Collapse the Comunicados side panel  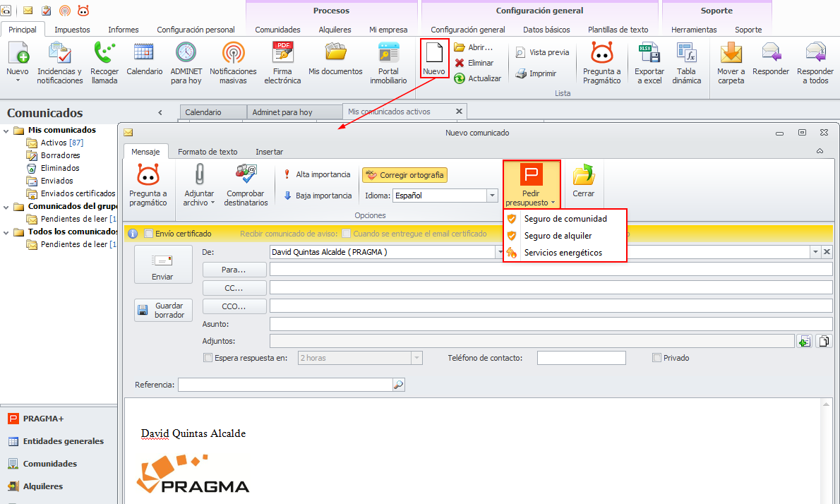[160, 112]
